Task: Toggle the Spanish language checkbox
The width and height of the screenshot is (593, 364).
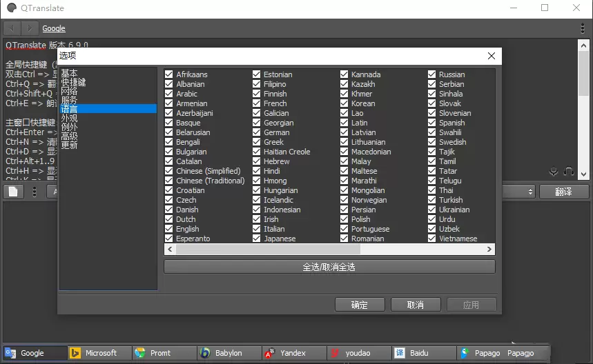Action: (431, 122)
